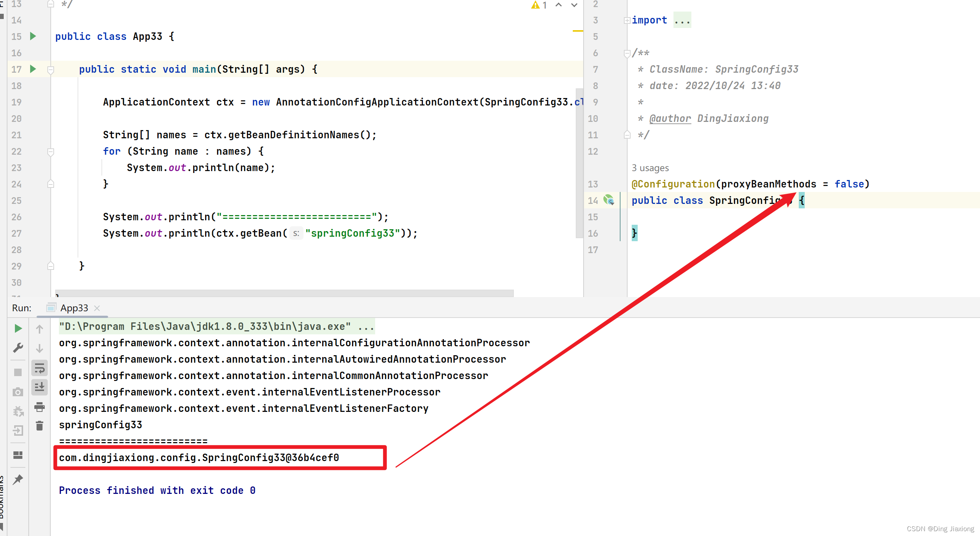Viewport: 980px width, 536px height.
Task: Click internalCommonAnnotationProcessor output line
Action: (x=273, y=376)
